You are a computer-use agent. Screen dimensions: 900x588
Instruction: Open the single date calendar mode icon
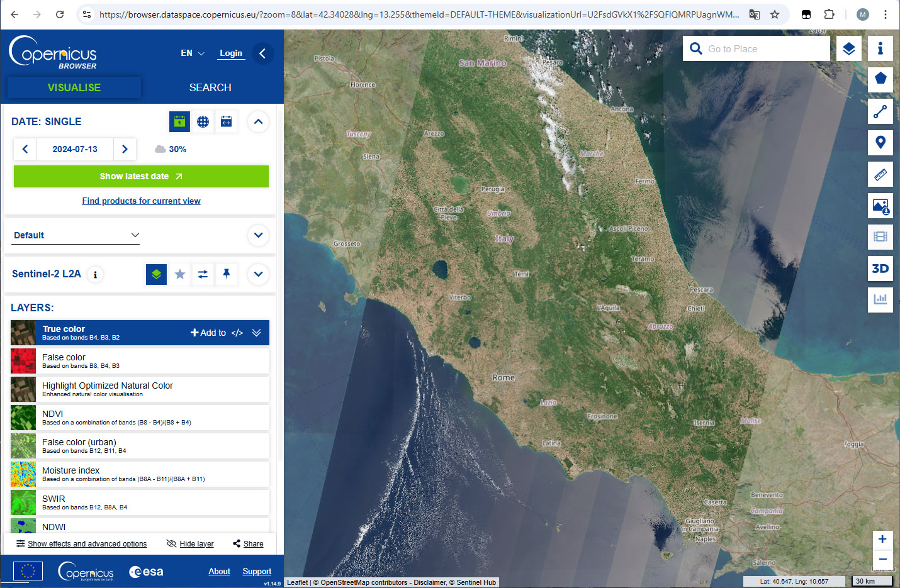point(179,121)
